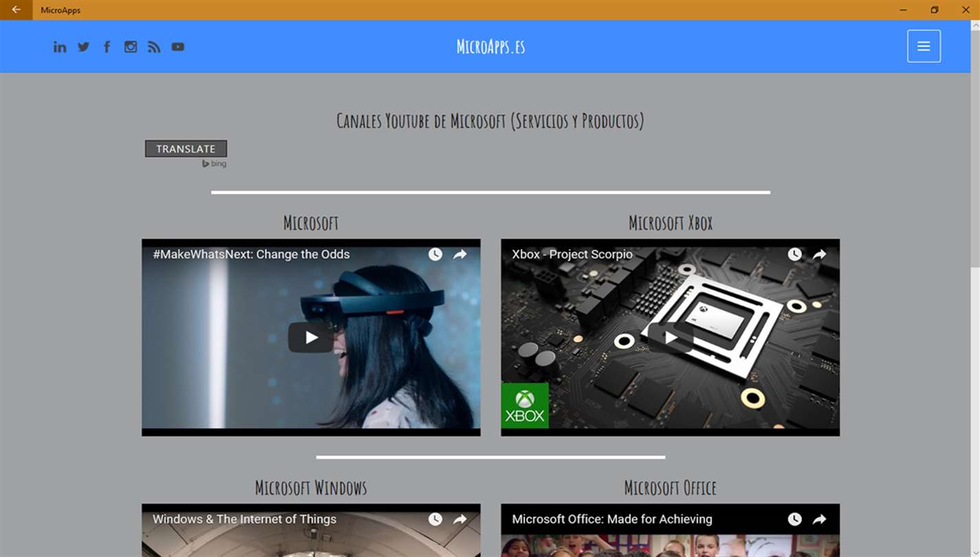Click the TRANSLATE button

[x=186, y=149]
